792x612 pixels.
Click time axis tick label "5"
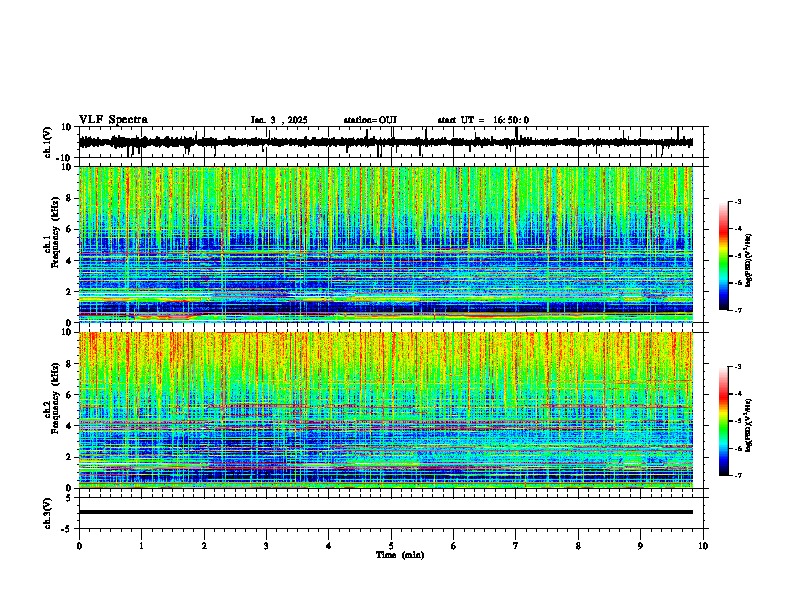coord(391,545)
